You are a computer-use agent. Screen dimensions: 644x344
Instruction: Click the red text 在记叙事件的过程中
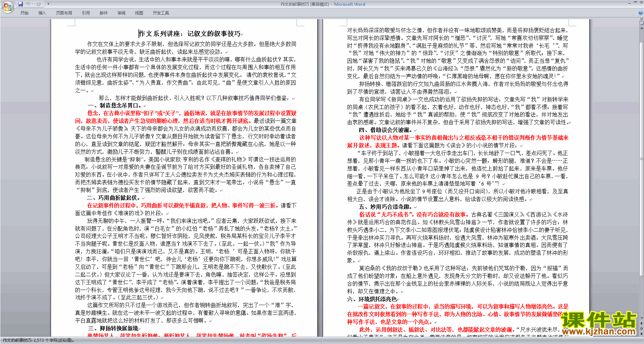click(183, 205)
